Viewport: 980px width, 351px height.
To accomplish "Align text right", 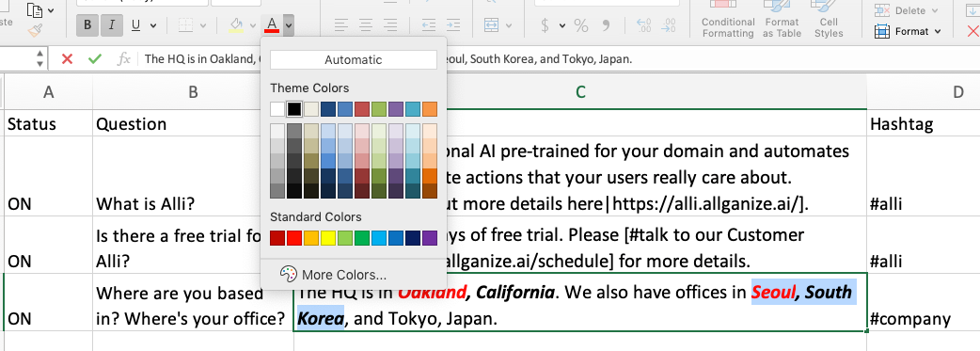I will click(x=390, y=25).
